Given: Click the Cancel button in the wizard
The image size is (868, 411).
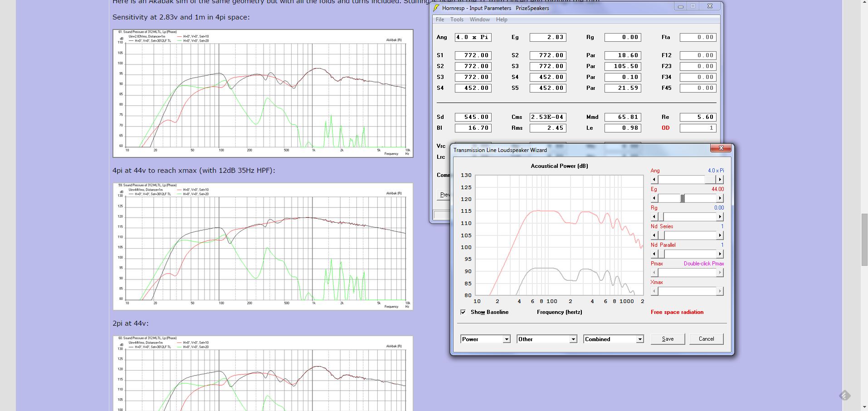Looking at the screenshot, I should 706,339.
